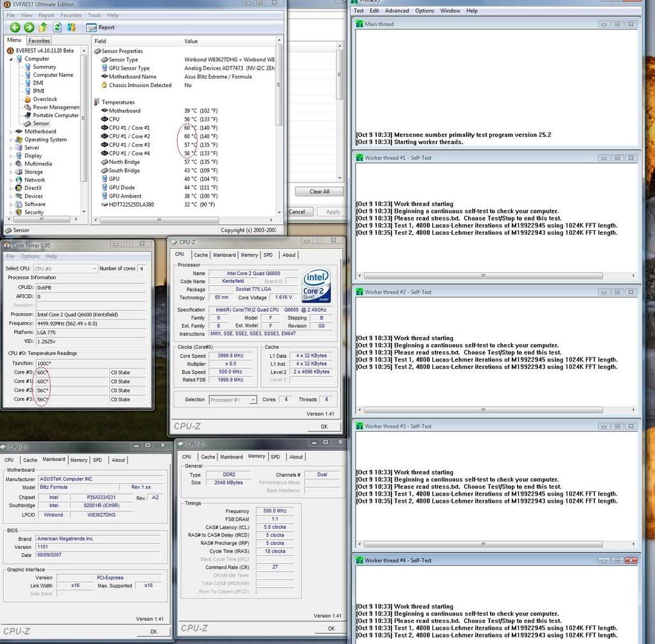Image resolution: width=655 pixels, height=644 pixels.
Task: Expand the Storage tree node
Action: 11,171
